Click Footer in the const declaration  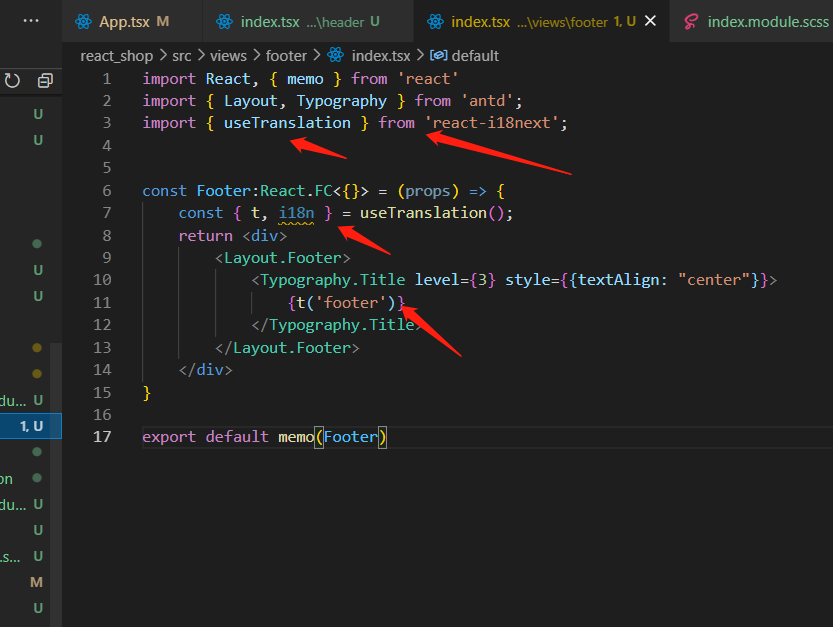[223, 191]
